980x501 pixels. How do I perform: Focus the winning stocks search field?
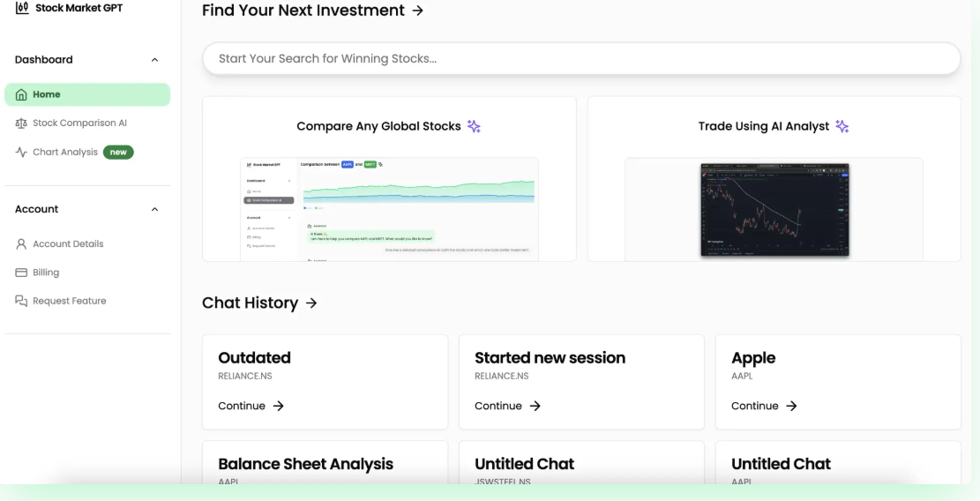click(x=580, y=59)
